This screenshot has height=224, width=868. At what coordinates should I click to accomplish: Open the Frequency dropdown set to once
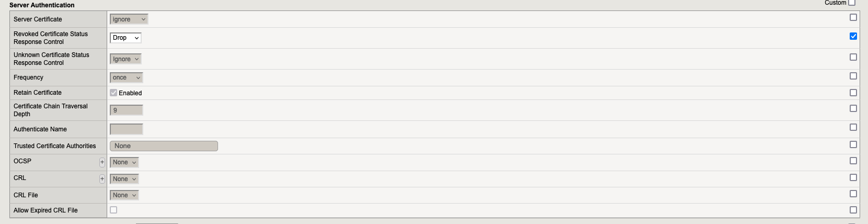127,77
